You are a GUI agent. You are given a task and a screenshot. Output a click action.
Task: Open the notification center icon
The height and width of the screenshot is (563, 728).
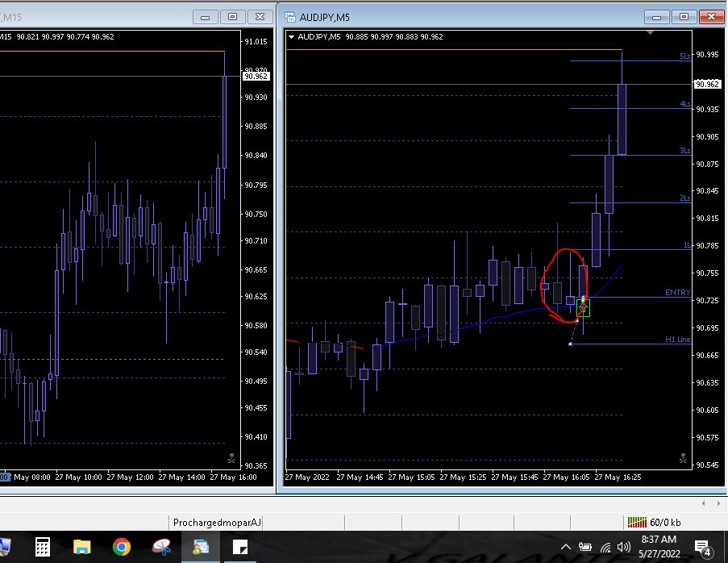point(702,548)
